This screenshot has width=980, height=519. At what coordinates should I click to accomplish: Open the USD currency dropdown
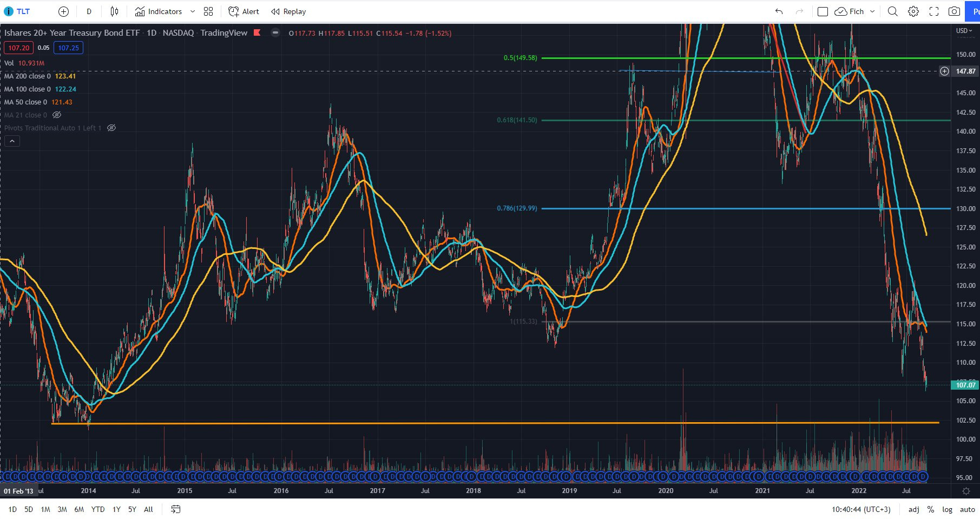pyautogui.click(x=964, y=31)
